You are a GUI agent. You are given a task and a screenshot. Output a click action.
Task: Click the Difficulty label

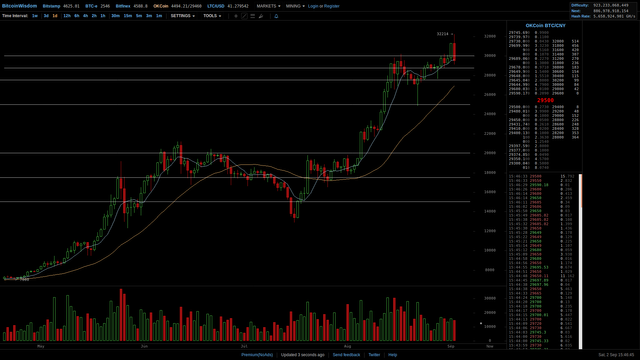[x=580, y=5]
